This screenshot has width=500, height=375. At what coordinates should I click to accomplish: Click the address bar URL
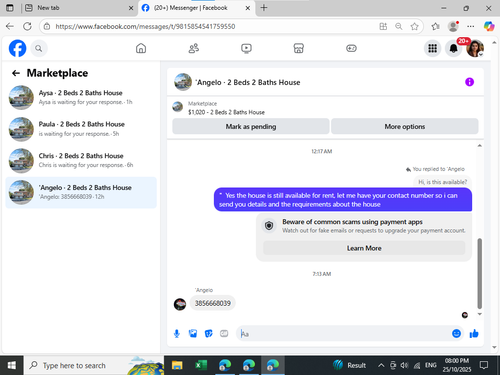[145, 26]
